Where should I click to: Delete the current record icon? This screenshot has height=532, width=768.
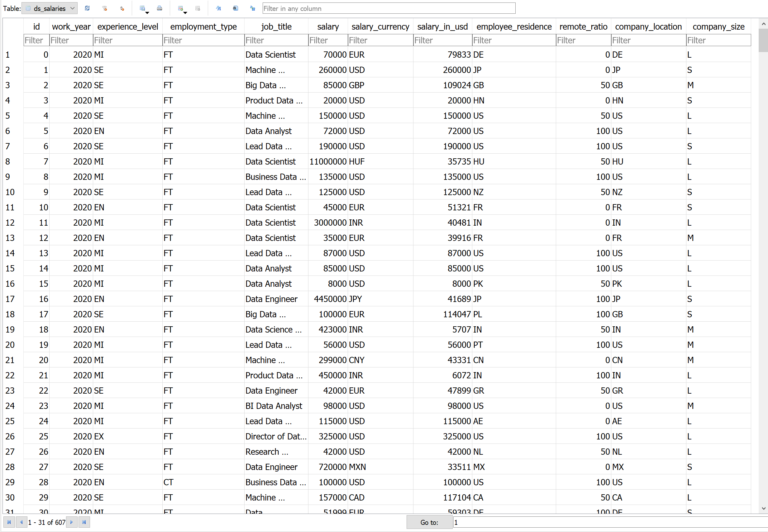pyautogui.click(x=198, y=8)
